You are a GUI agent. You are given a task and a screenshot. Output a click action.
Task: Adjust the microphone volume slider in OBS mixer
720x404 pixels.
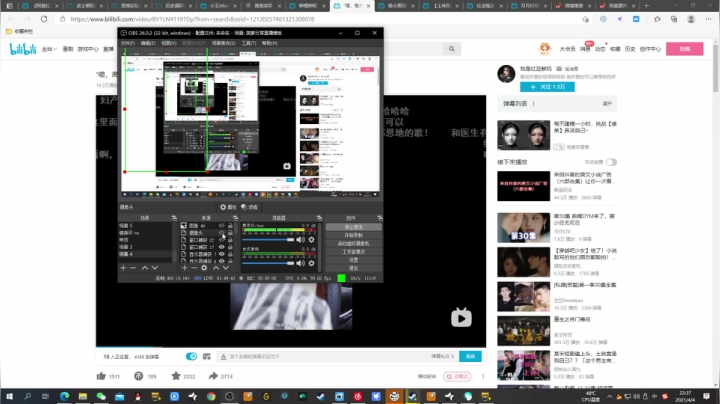click(268, 240)
